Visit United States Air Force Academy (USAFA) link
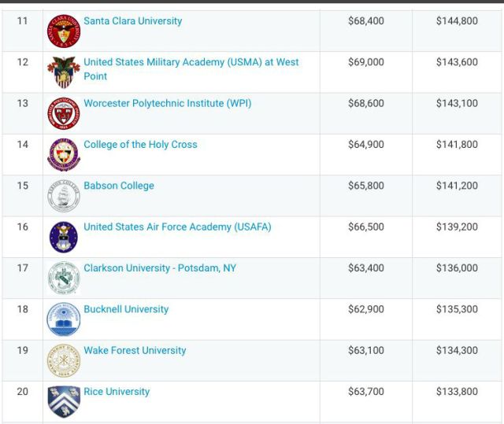 (177, 227)
